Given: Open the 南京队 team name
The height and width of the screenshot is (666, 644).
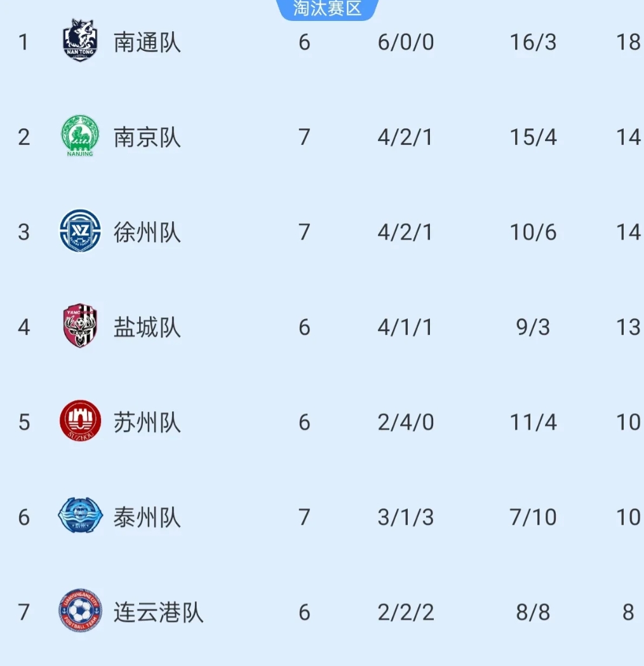Looking at the screenshot, I should pyautogui.click(x=147, y=137).
